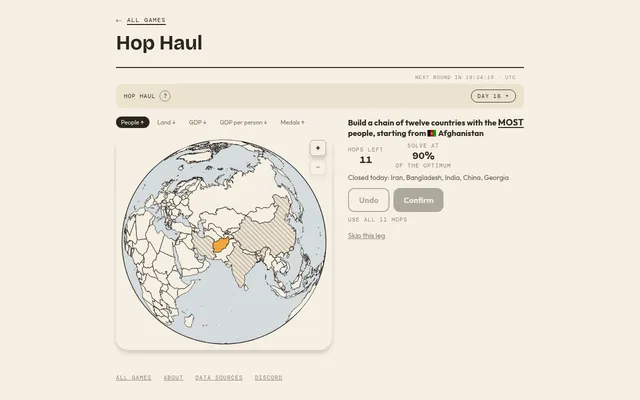Open the ABOUT footer link
640x400 pixels.
click(x=173, y=378)
